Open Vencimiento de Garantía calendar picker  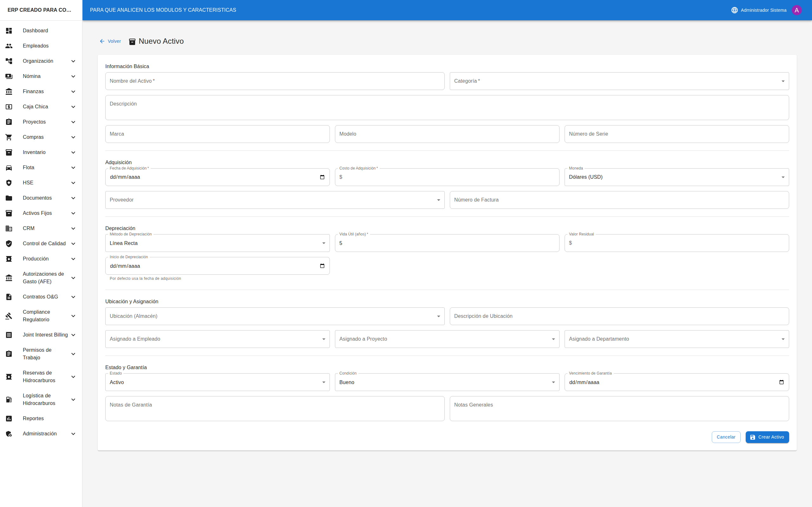pos(781,382)
